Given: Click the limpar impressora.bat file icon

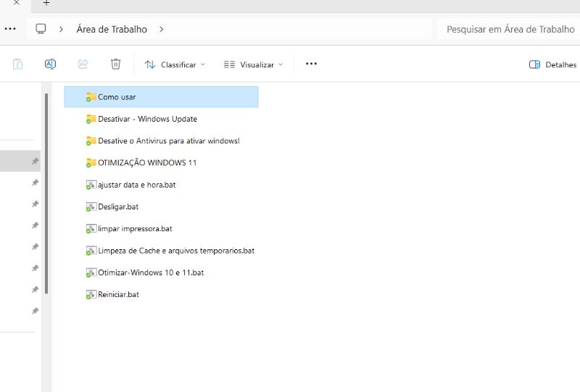Looking at the screenshot, I should click(x=91, y=228).
